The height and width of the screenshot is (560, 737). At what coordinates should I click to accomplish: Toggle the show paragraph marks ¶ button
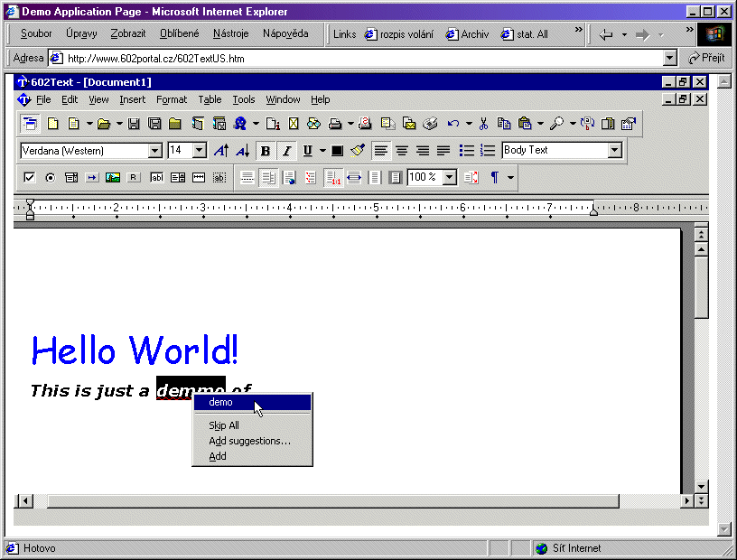click(494, 178)
